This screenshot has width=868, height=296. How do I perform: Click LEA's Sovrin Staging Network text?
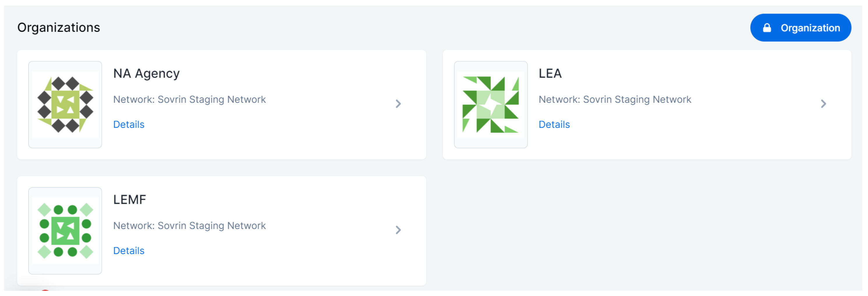(614, 100)
